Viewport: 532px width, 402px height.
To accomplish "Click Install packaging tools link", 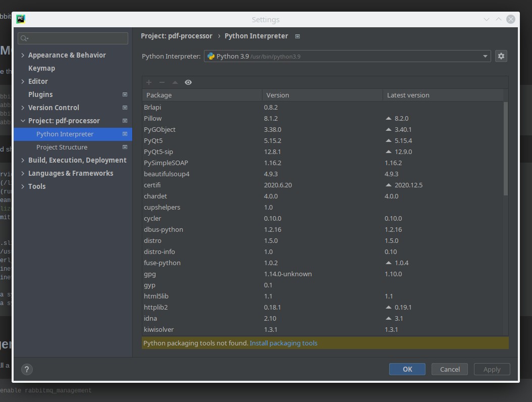I will point(283,343).
